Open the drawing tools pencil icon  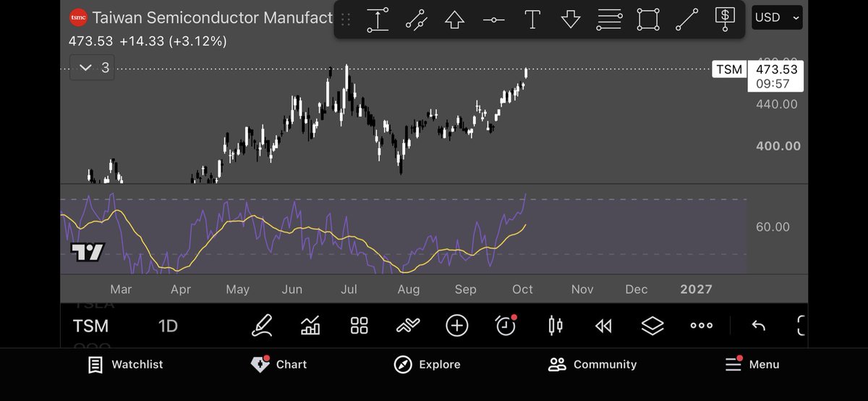point(262,326)
